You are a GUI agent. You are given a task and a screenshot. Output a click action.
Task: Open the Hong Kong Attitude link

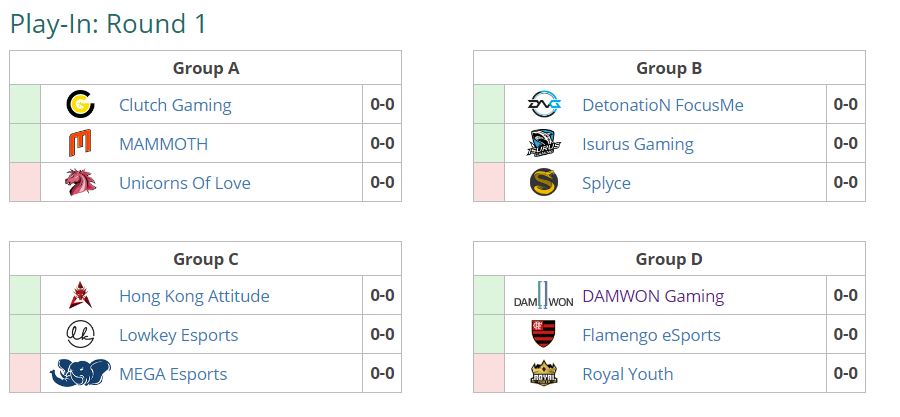pos(194,296)
